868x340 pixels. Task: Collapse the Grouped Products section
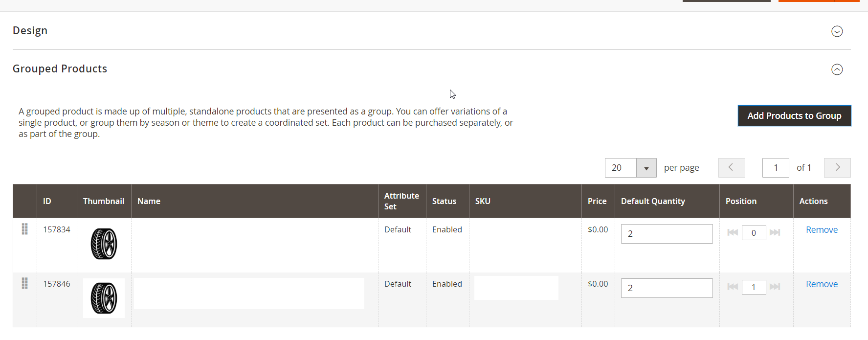click(837, 69)
